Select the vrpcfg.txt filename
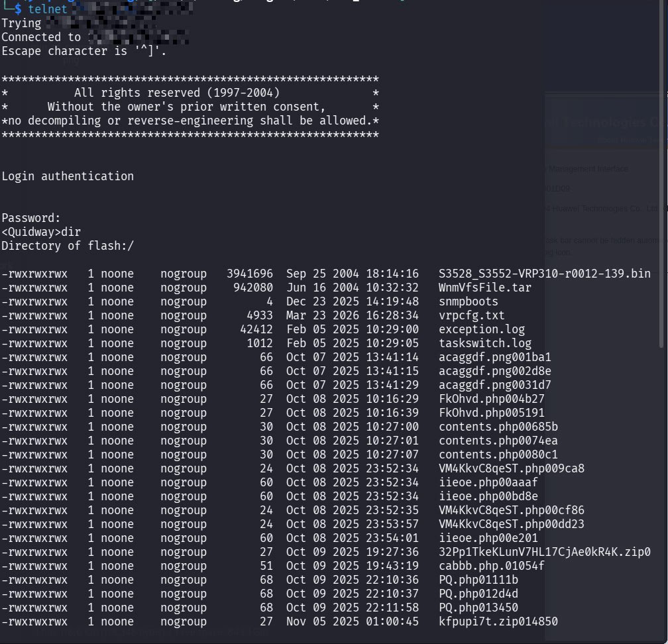The image size is (668, 644). coord(472,315)
